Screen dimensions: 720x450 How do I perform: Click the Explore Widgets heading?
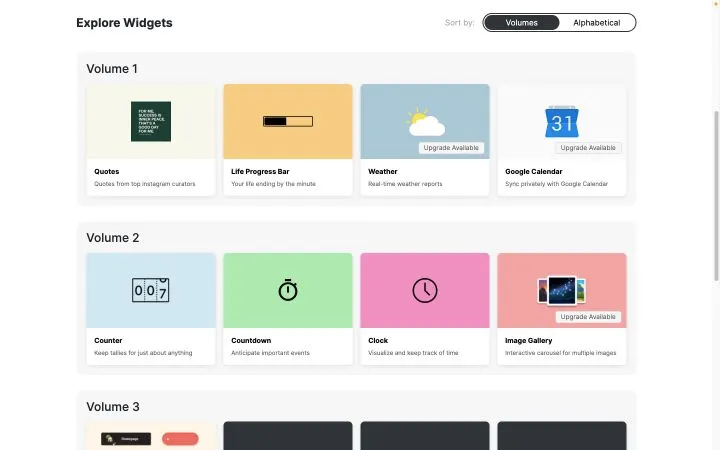124,22
